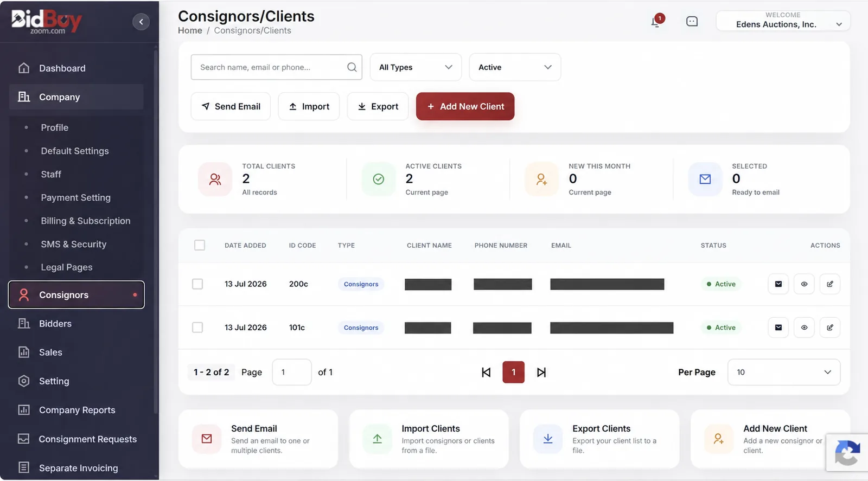Image resolution: width=868 pixels, height=481 pixels.
Task: Click the Export Clients card icon
Action: pyautogui.click(x=548, y=439)
